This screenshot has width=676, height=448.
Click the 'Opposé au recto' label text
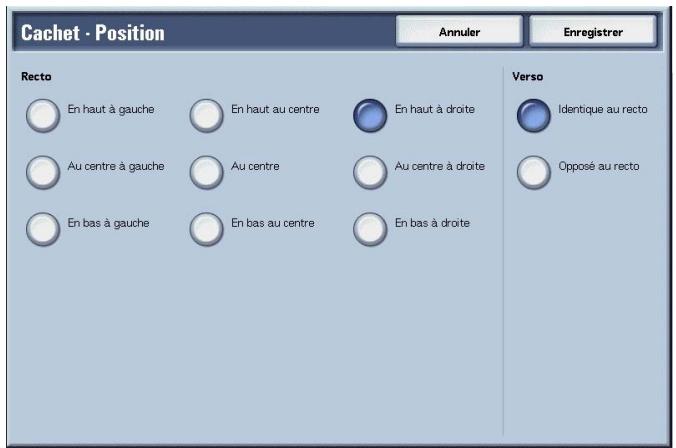[x=599, y=166]
